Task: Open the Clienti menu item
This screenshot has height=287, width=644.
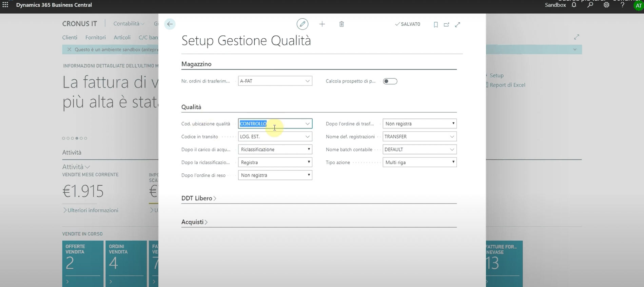Action: (x=70, y=37)
